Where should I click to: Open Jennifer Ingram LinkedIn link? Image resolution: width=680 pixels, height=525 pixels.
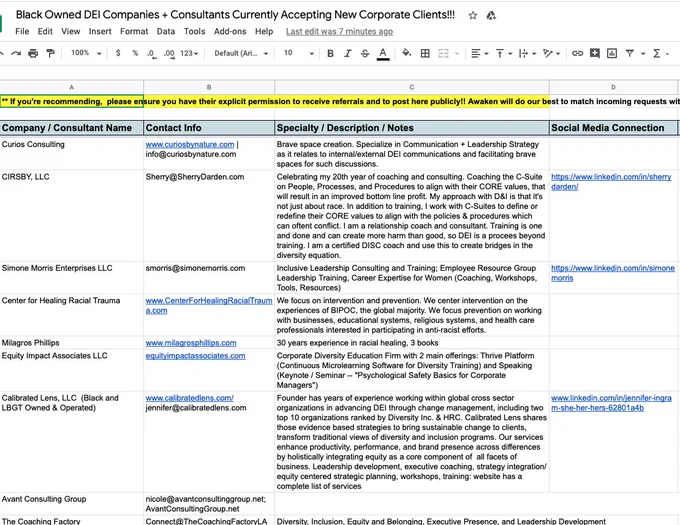tap(611, 403)
